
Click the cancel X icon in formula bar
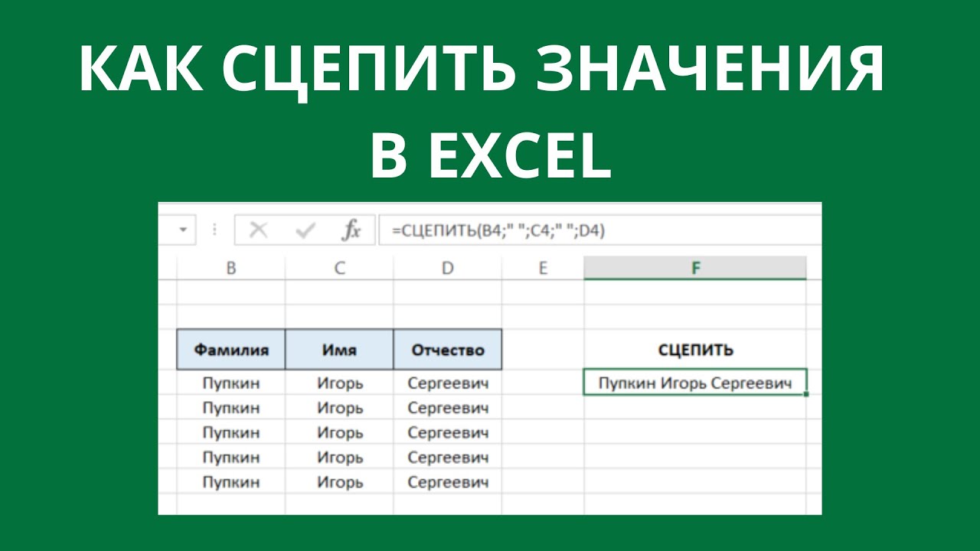[x=259, y=230]
